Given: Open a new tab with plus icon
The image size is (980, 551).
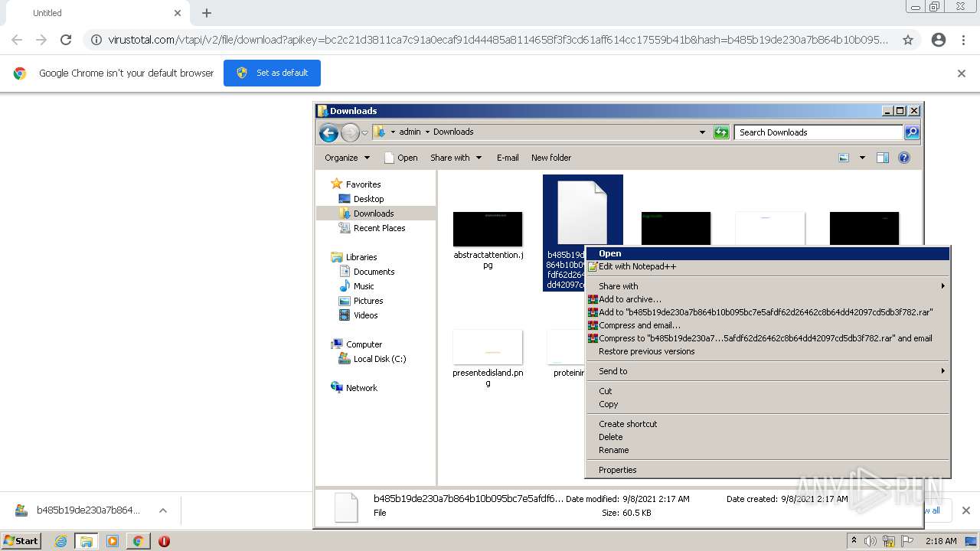Looking at the screenshot, I should 207,13.
